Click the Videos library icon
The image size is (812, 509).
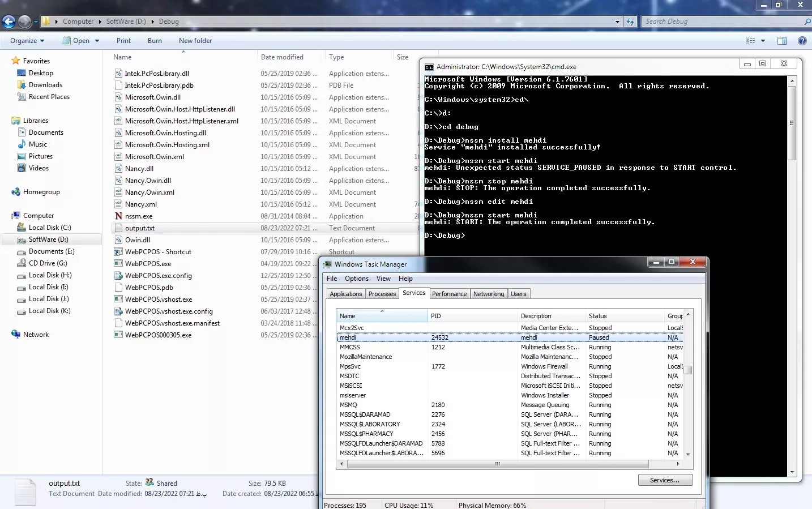22,168
